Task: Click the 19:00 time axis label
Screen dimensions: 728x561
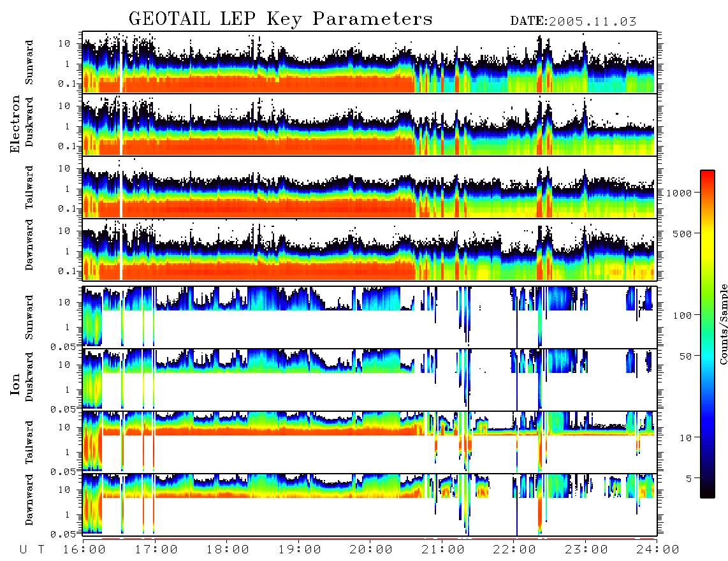Action: point(300,550)
